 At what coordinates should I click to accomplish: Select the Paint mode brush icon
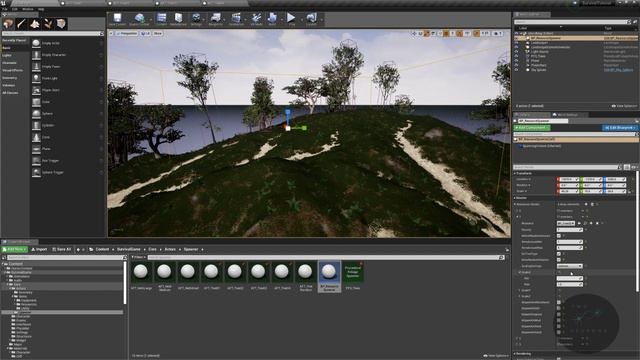(22, 24)
